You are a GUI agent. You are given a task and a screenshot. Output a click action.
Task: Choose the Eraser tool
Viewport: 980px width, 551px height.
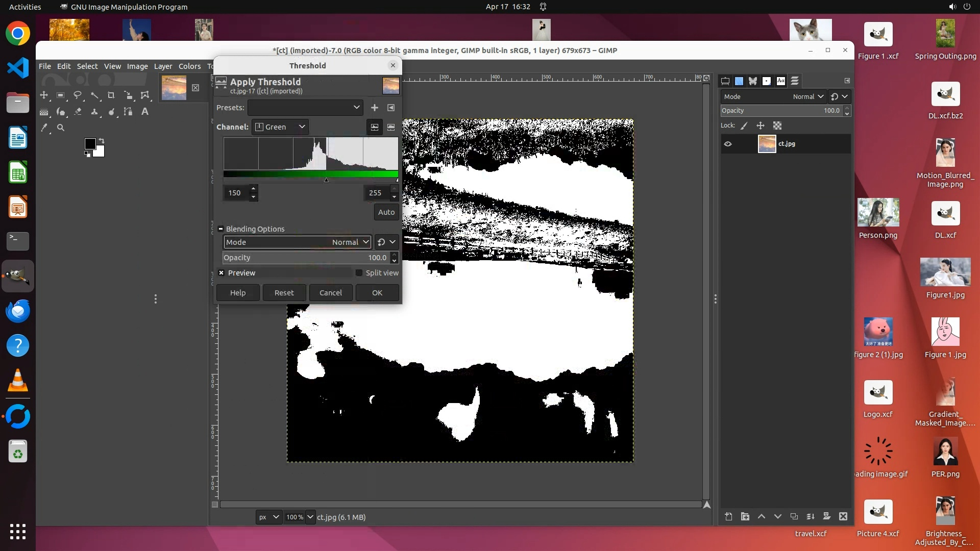tap(78, 112)
